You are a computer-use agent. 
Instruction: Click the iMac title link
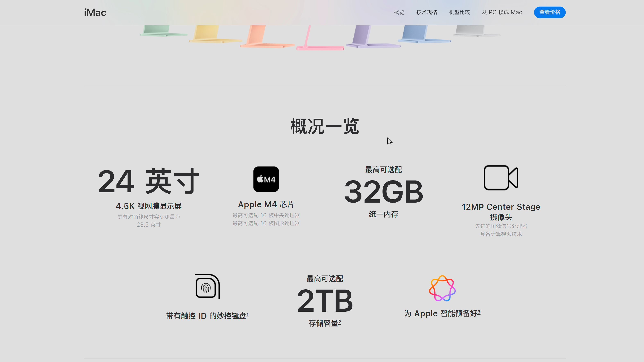(x=95, y=12)
